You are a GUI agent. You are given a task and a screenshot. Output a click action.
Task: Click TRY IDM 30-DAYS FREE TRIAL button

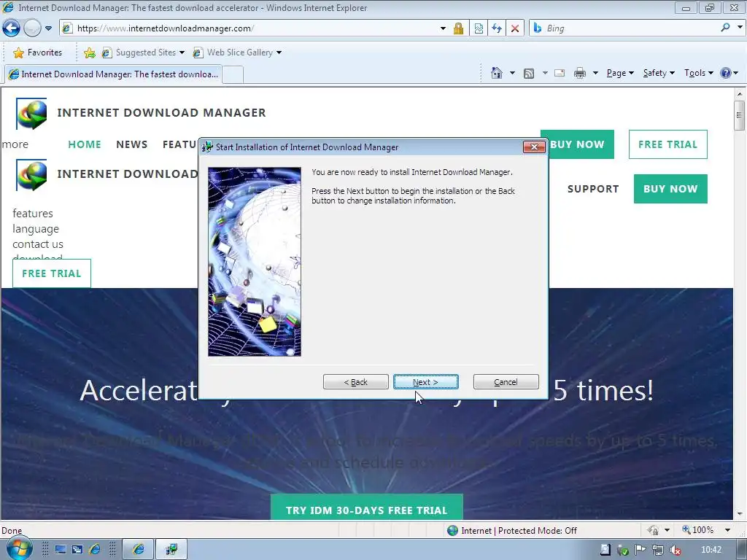(367, 508)
